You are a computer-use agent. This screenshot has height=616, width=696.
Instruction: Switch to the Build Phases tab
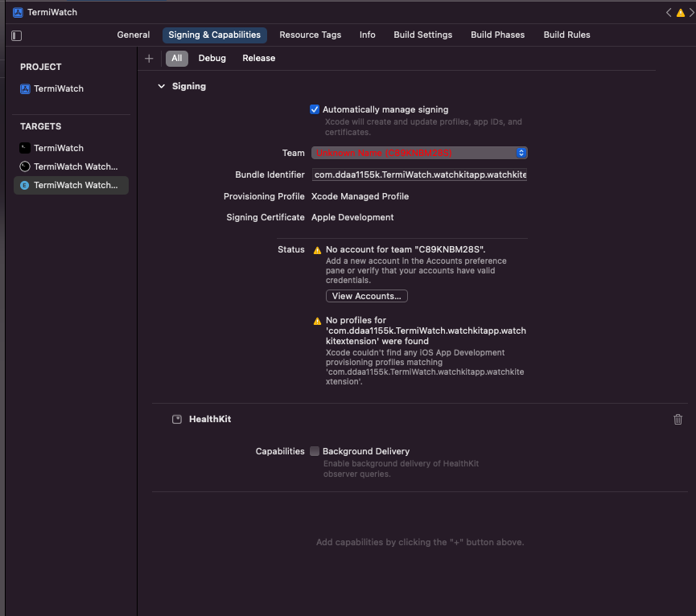(497, 35)
